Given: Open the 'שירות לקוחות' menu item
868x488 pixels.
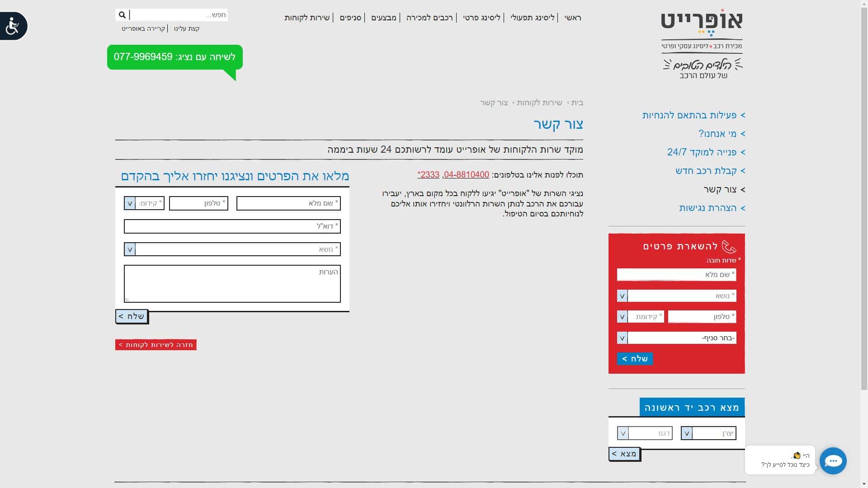Looking at the screenshot, I should (307, 18).
